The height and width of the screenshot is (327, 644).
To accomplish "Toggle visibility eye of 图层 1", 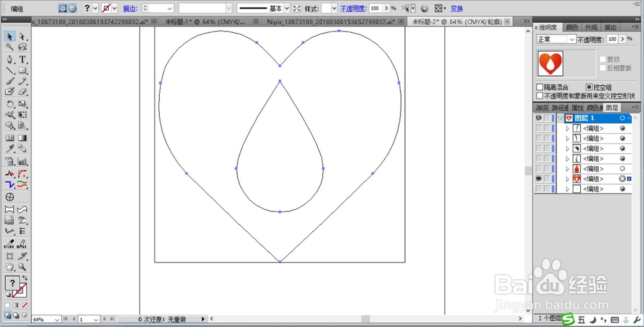I will point(538,118).
